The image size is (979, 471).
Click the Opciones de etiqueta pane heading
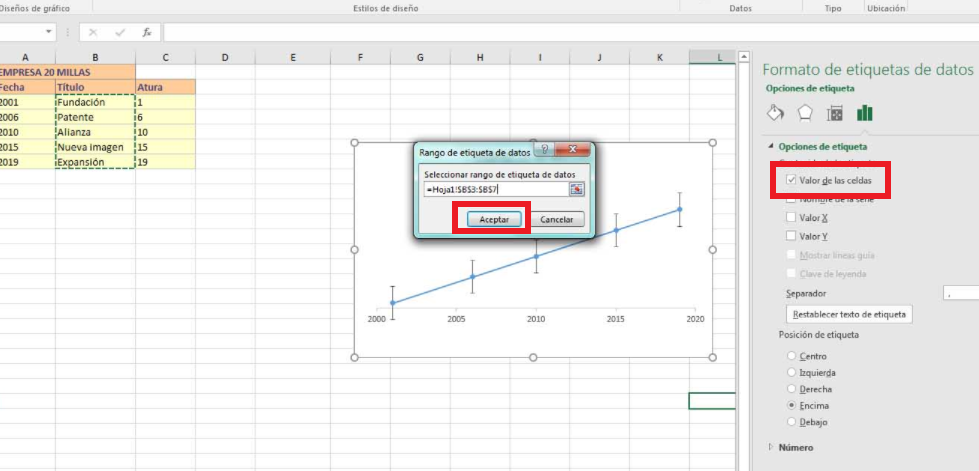click(810, 88)
